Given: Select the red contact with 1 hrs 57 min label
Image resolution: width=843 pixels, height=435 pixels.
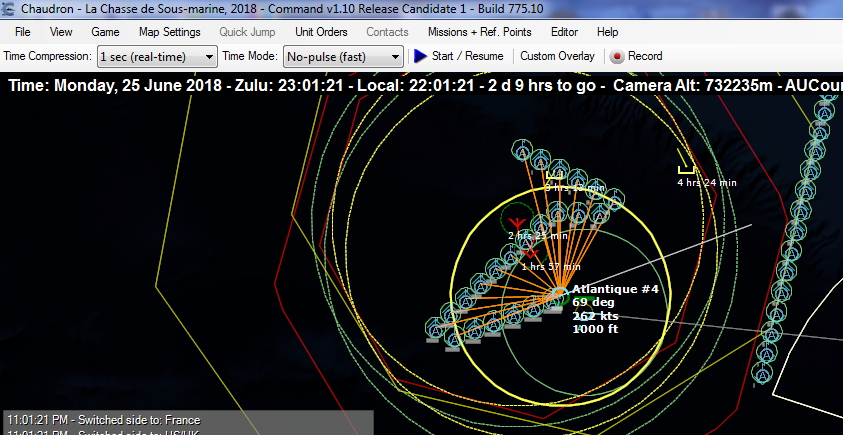Looking at the screenshot, I should 531,253.
